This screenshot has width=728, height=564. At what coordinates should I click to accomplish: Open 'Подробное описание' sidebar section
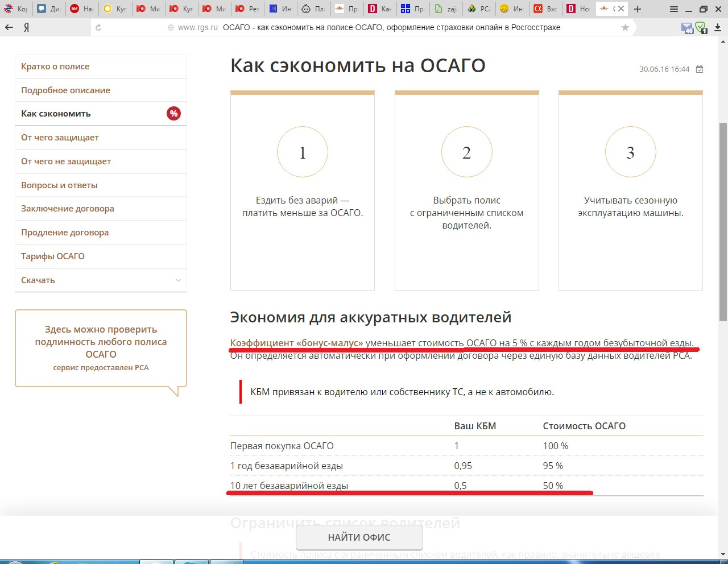pos(101,90)
